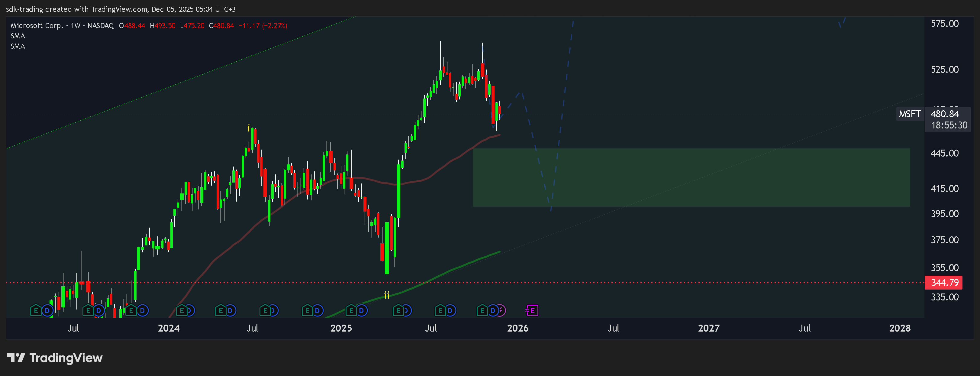Select the yellow wave label ii at the 2025 low
This screenshot has height=376, width=980.
pyautogui.click(x=386, y=295)
